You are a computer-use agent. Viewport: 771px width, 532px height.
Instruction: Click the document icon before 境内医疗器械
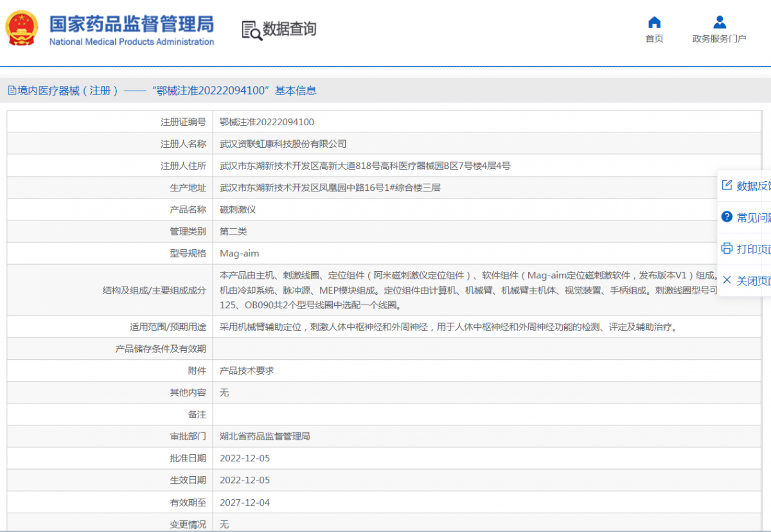click(12, 91)
